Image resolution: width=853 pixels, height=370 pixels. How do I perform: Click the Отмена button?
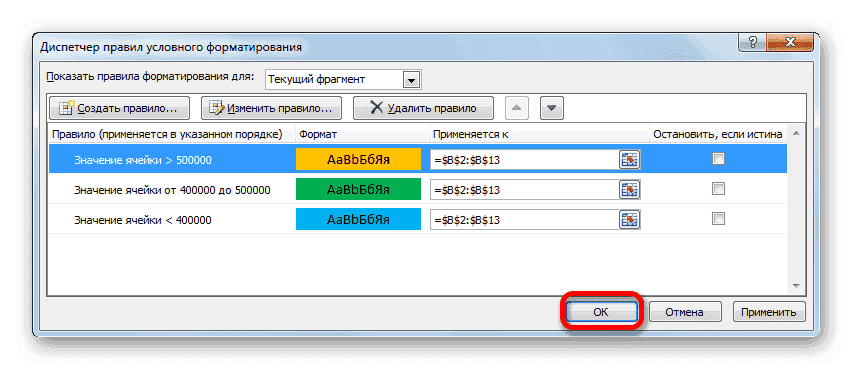point(685,312)
